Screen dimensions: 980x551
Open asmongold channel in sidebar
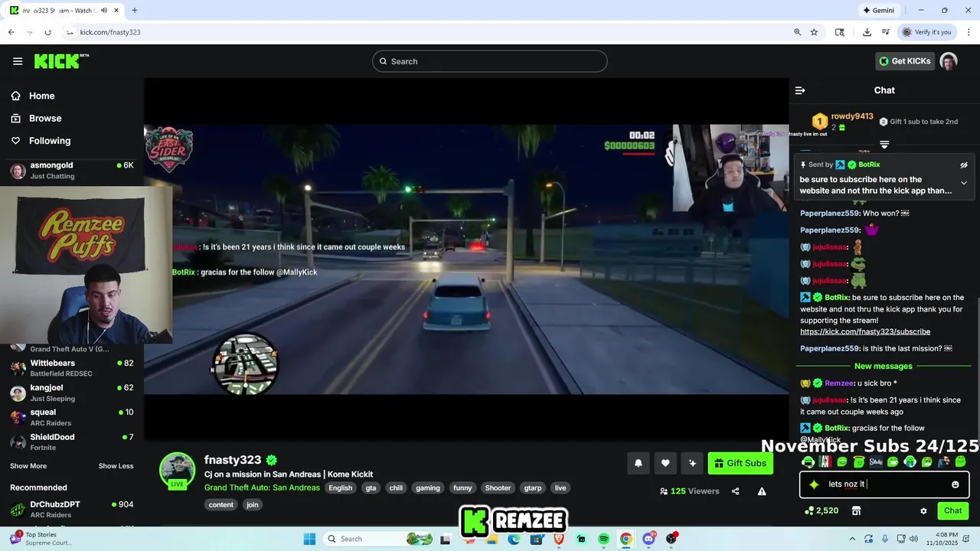[72, 170]
